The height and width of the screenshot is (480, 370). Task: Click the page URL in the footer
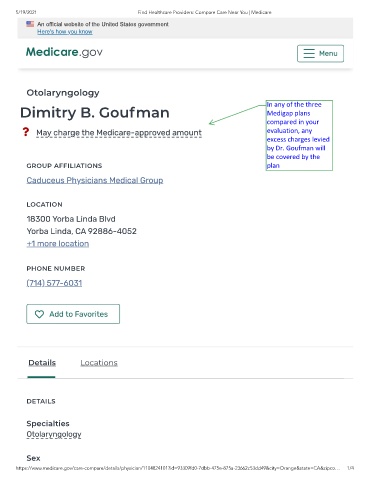coord(178,468)
